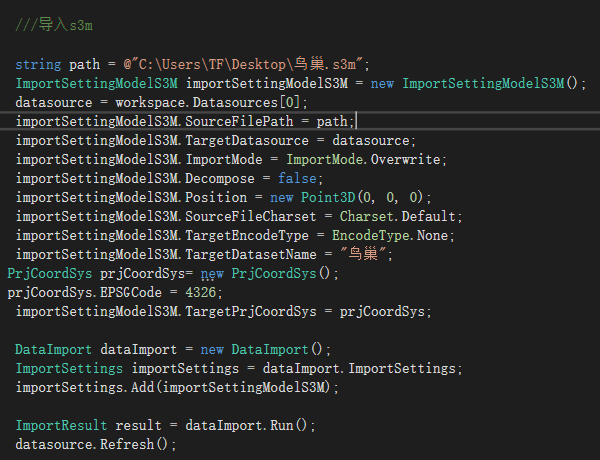Click the "TargetPrjCoordSys" property
Viewport: 600px width, 460px height.
pyautogui.click(x=251, y=311)
